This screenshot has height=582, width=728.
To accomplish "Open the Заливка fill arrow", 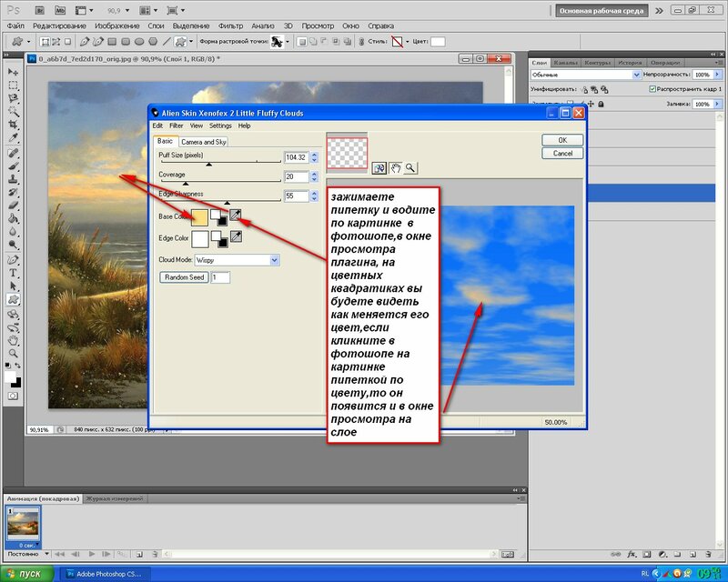I will pyautogui.click(x=717, y=104).
